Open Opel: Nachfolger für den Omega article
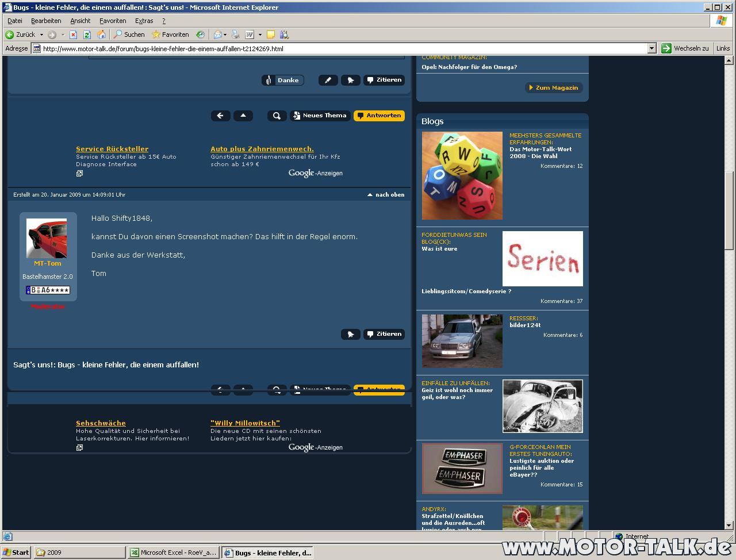Image resolution: width=736 pixels, height=560 pixels. (x=469, y=67)
